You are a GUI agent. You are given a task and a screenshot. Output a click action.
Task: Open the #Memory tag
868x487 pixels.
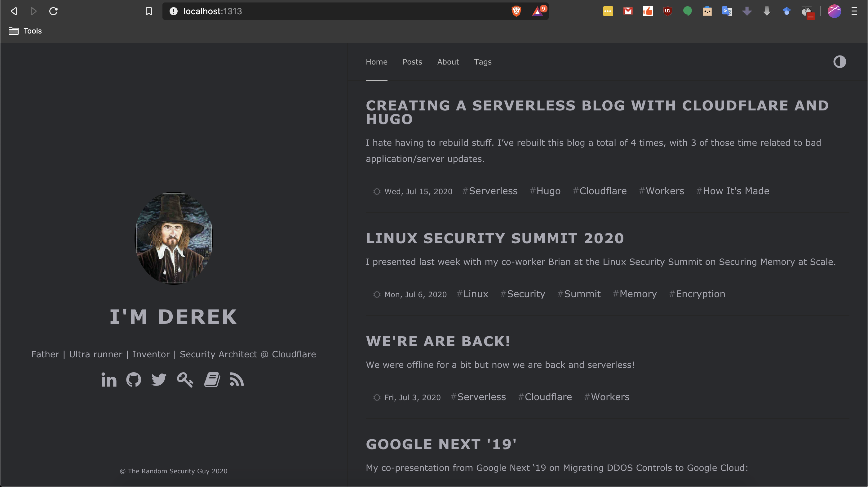point(635,294)
